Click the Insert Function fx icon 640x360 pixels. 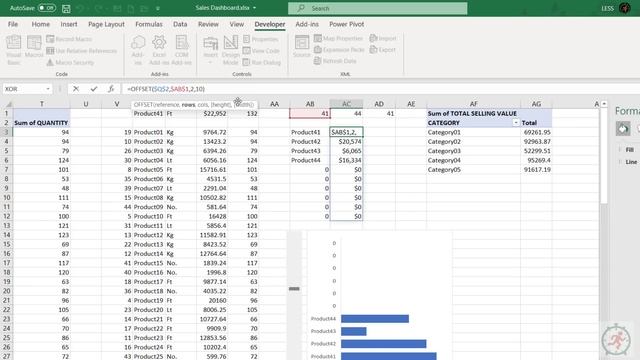tap(111, 89)
